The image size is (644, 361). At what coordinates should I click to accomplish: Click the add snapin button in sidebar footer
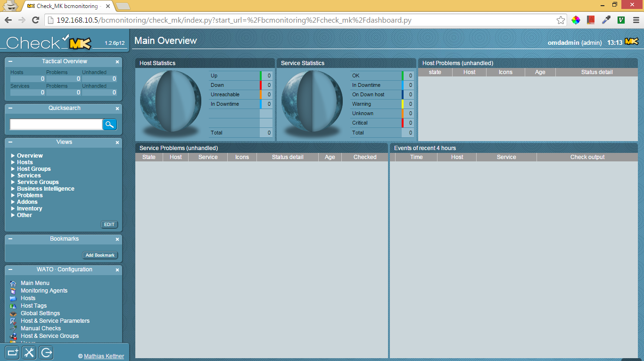click(x=13, y=353)
